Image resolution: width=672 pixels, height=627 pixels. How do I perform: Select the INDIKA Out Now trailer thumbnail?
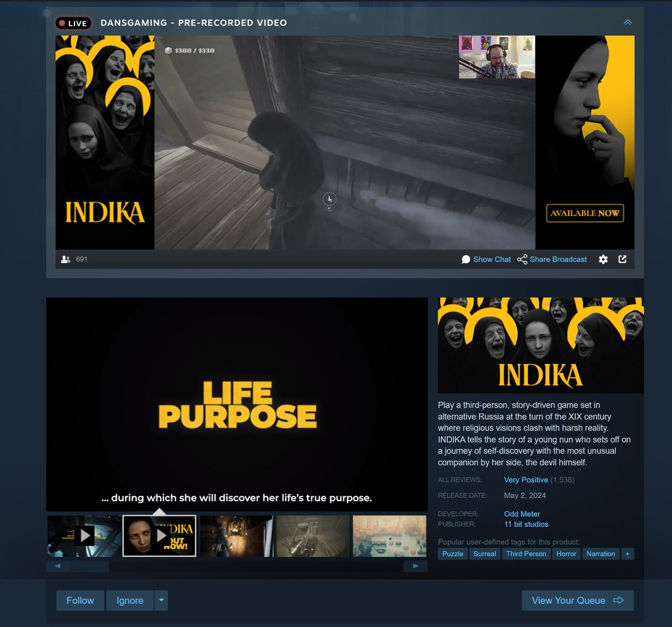point(159,536)
